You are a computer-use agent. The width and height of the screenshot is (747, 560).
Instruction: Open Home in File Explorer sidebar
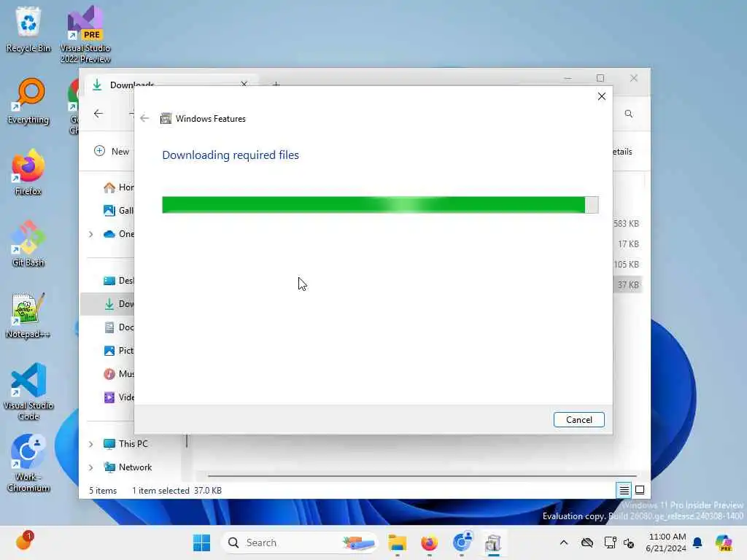coord(118,187)
